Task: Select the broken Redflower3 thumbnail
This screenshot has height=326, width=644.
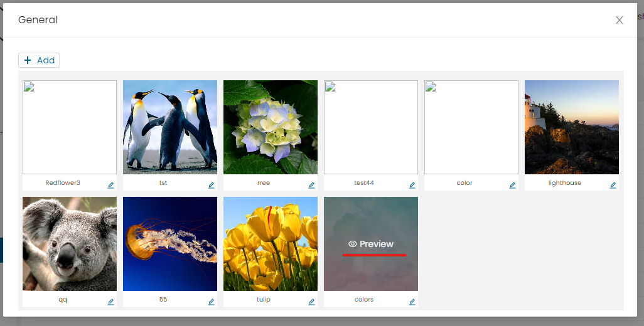Action: point(70,127)
